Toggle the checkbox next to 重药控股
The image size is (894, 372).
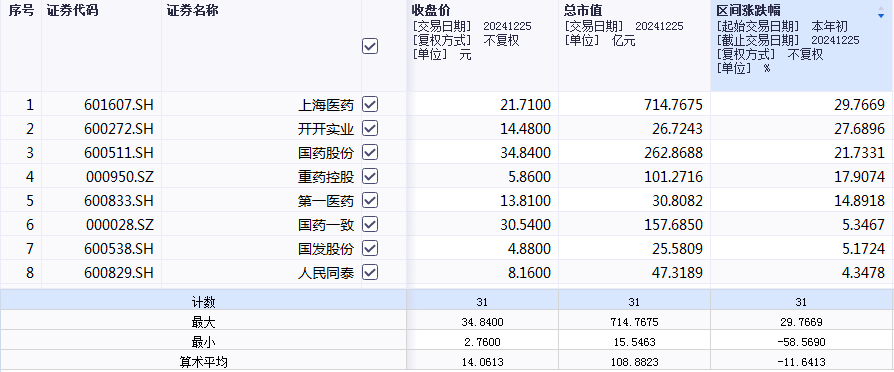point(370,176)
